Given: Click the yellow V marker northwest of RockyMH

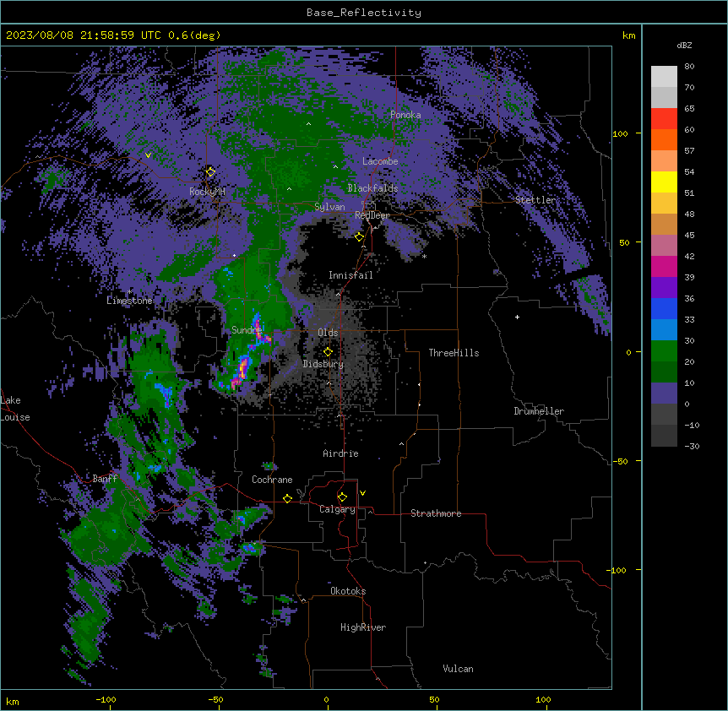Looking at the screenshot, I should tap(148, 155).
